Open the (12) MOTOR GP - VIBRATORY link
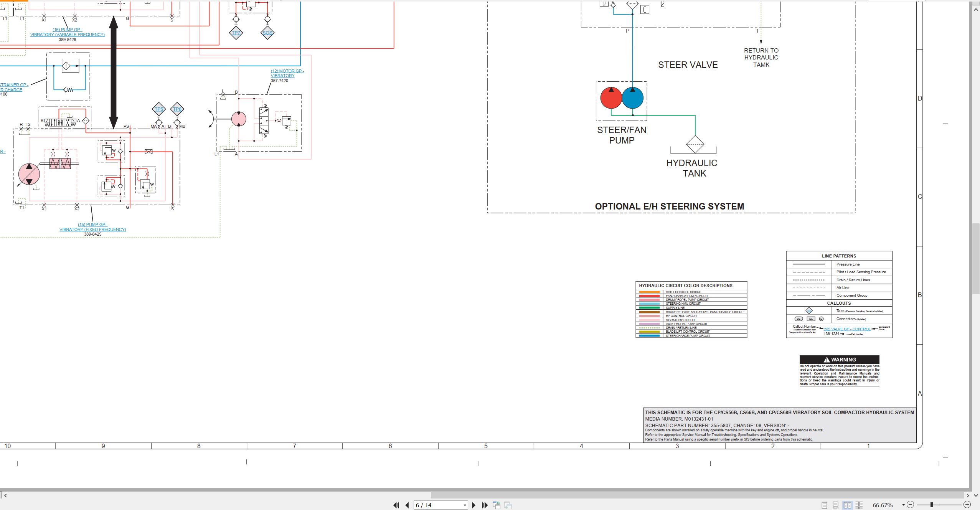 click(287, 73)
